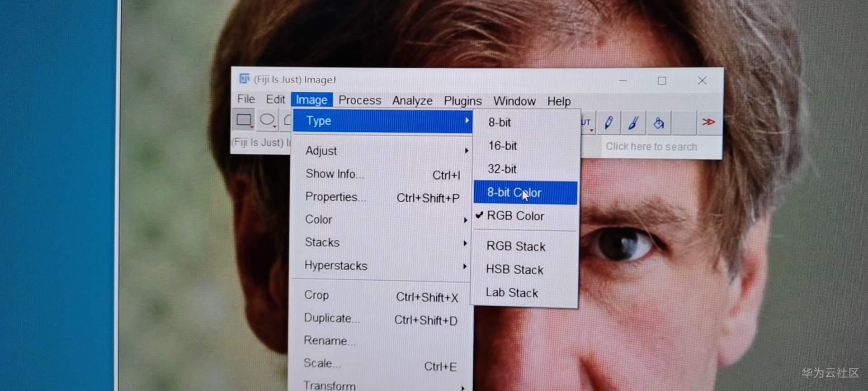The image size is (868, 391).
Task: Activate the Flood Fill bucket tool
Action: coord(658,123)
